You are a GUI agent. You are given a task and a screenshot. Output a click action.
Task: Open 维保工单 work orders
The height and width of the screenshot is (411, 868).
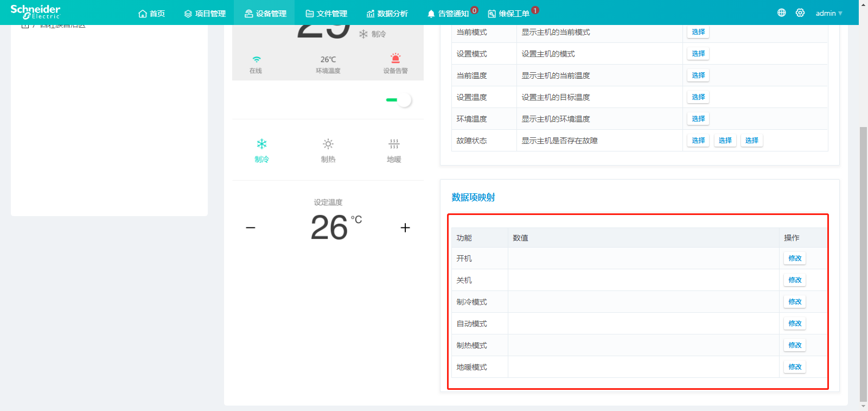(x=508, y=13)
